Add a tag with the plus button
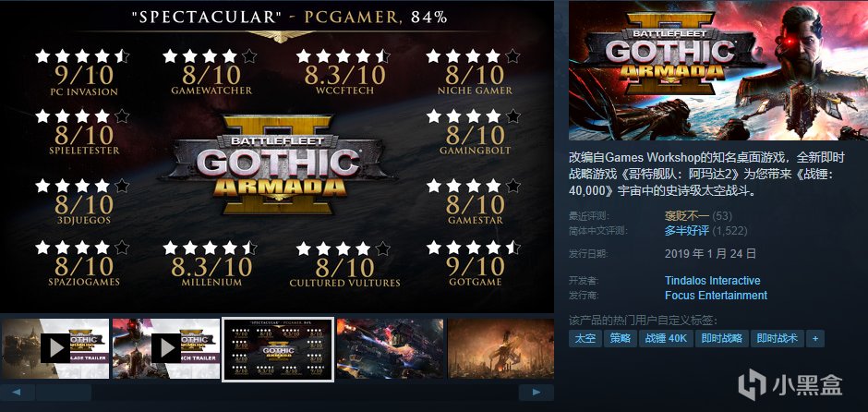868x412 pixels. pyautogui.click(x=814, y=338)
